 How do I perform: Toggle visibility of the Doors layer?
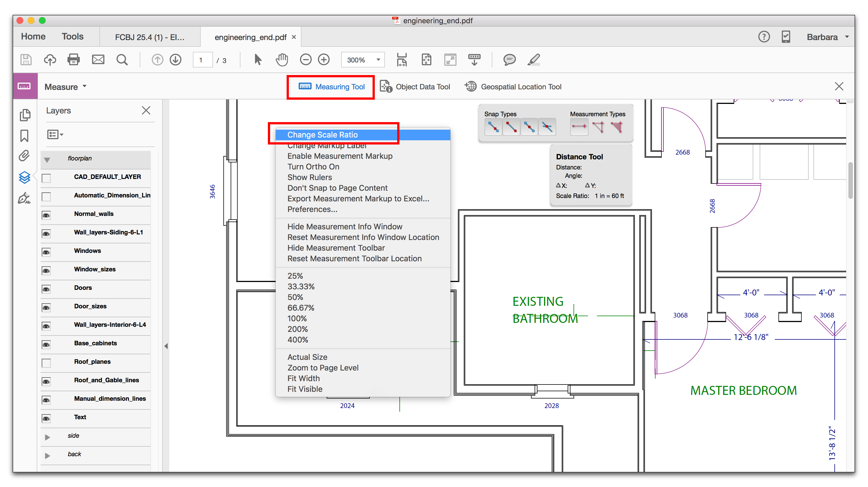click(46, 289)
